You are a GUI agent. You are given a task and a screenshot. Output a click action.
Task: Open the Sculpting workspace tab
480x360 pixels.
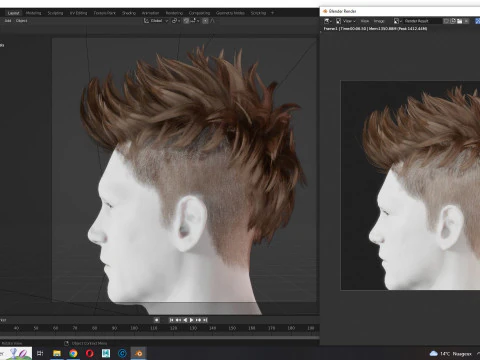click(55, 13)
